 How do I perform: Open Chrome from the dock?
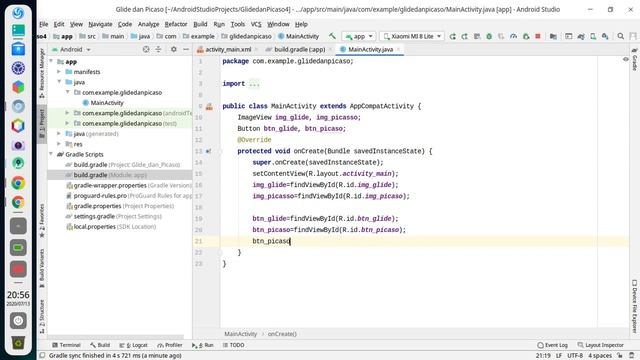[x=18, y=183]
